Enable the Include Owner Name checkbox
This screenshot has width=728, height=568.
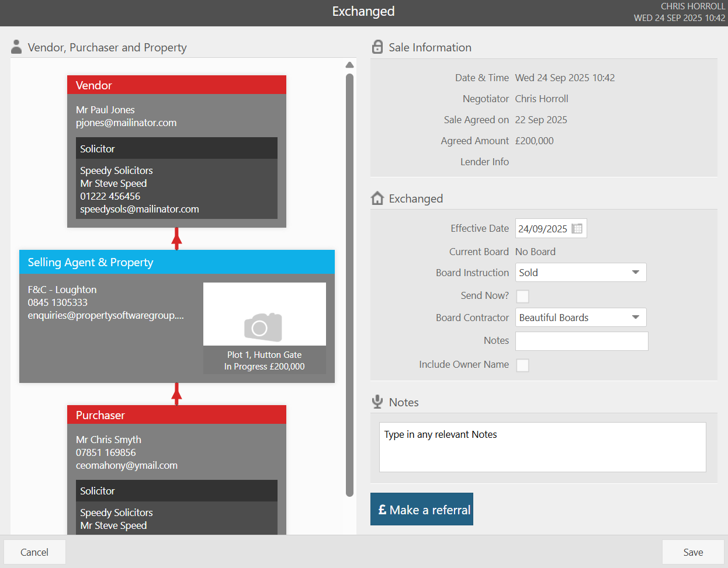click(522, 365)
